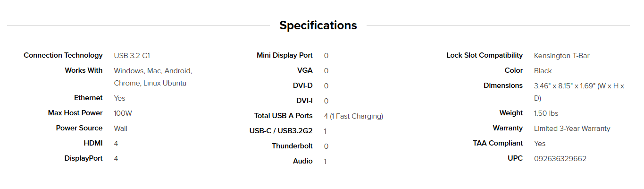Click the Works With label
This screenshot has width=644, height=189.
coord(84,70)
